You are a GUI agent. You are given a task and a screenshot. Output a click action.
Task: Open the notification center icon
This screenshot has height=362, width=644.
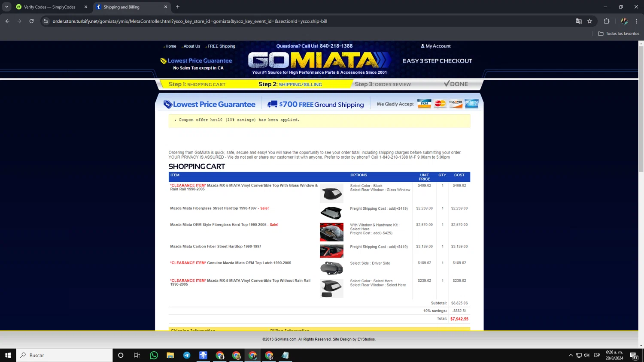pos(634,355)
